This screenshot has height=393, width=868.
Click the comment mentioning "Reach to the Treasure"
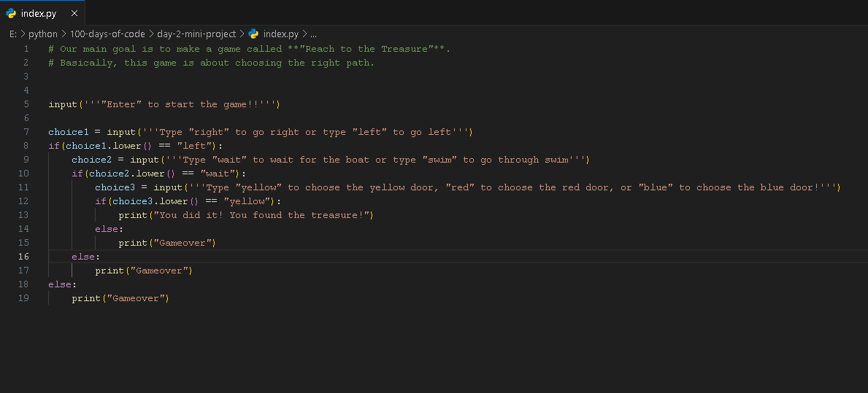[x=250, y=49]
